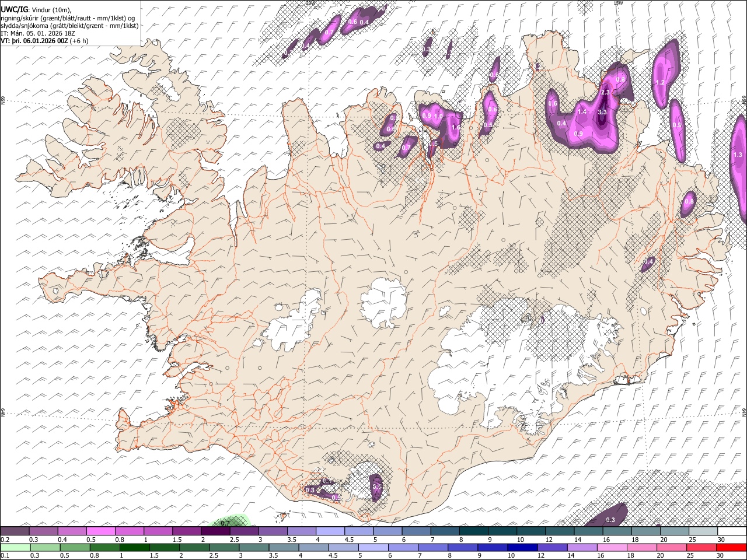Click the 'rigning/skúrir' legend description line
Image resolution: width=747 pixels, height=560 pixels.
click(69, 17)
